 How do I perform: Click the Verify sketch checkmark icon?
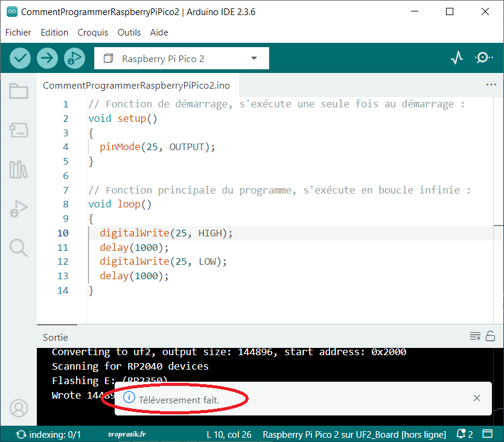pos(19,58)
